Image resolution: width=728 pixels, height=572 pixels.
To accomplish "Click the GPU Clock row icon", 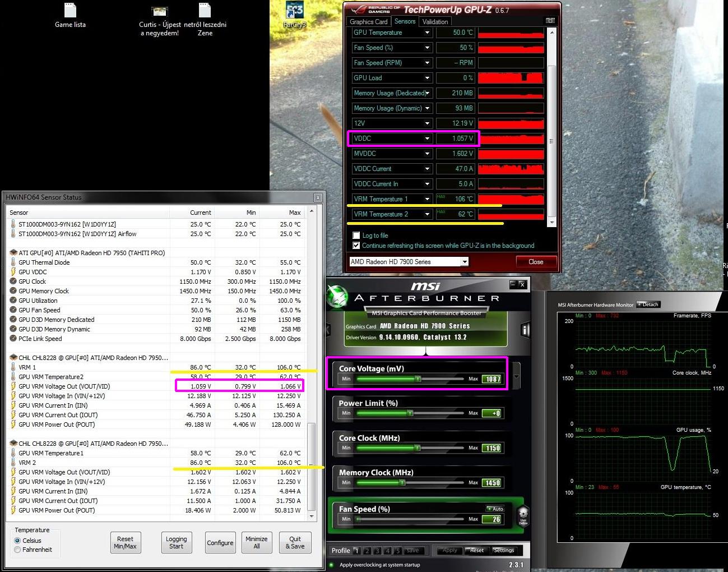I will tap(13, 282).
